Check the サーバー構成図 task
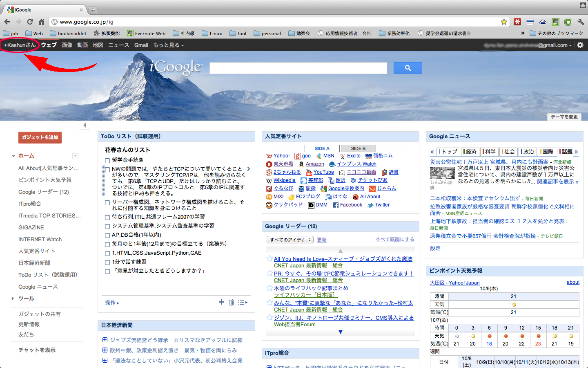 (x=107, y=202)
